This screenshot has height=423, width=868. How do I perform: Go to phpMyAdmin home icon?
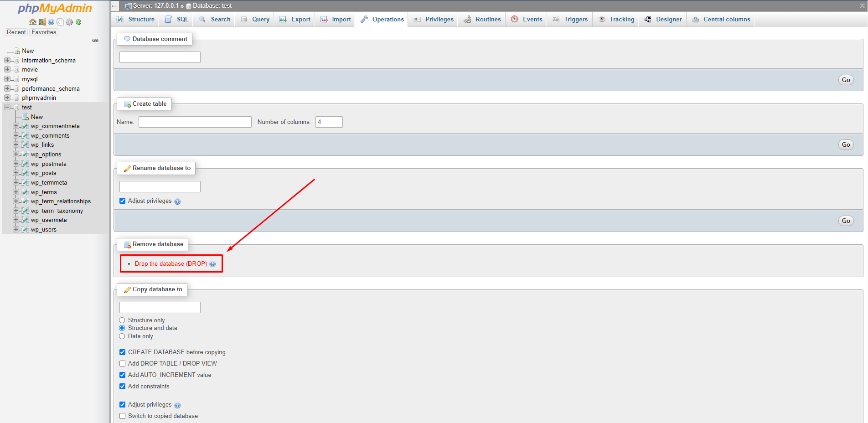[x=33, y=22]
